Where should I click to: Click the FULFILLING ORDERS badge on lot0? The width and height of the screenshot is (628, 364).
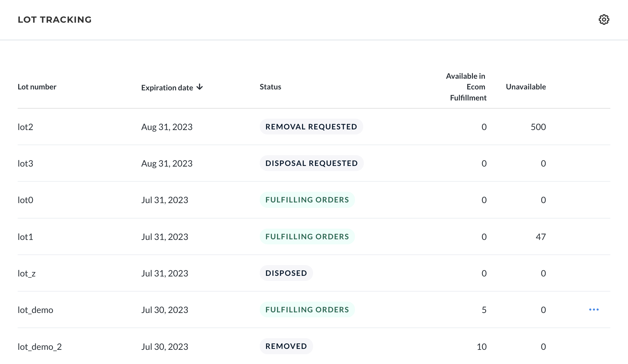coord(307,200)
